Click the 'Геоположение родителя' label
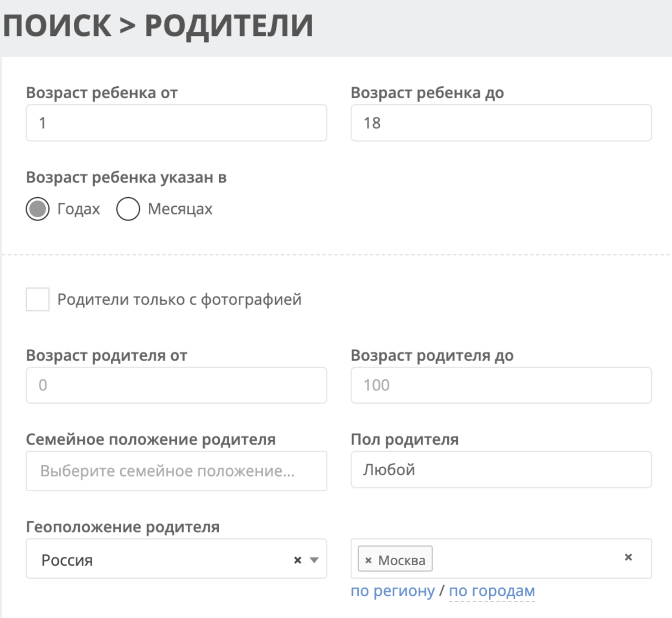Image resolution: width=672 pixels, height=618 pixels. pyautogui.click(x=123, y=527)
